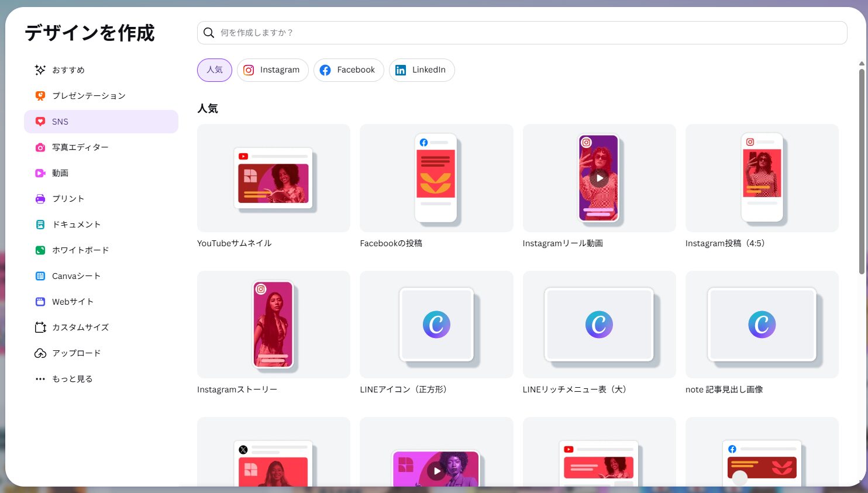Screen dimensions: 868x493
Task: Click the Facebookの投稿 caption text
Action: tap(391, 243)
